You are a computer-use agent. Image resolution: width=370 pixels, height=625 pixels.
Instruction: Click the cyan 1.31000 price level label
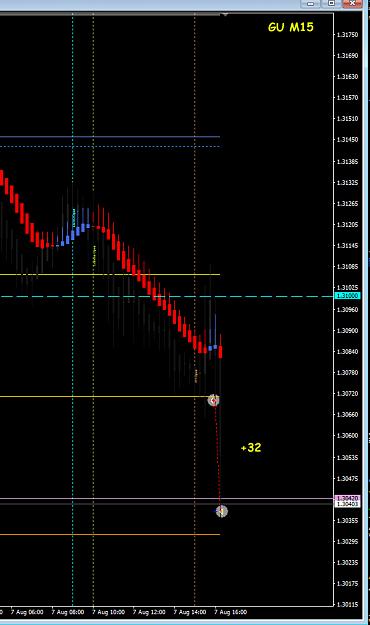[347, 296]
